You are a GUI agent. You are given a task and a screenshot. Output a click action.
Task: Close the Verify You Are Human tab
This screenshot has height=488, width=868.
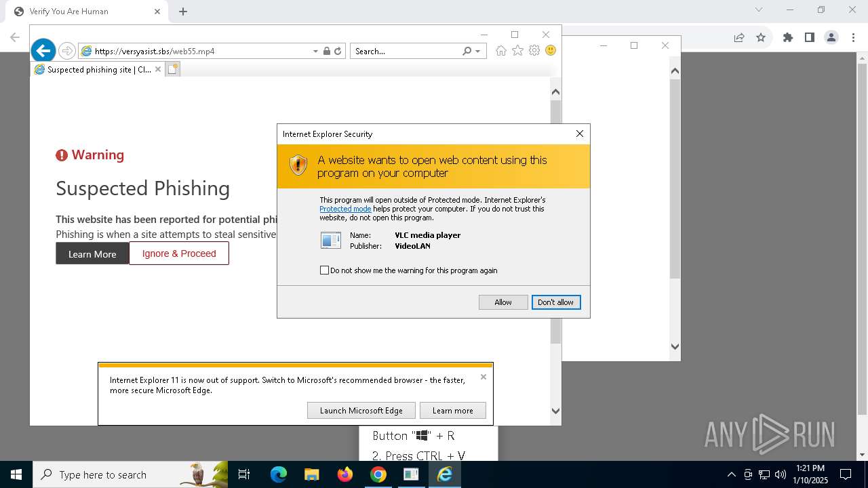click(157, 12)
